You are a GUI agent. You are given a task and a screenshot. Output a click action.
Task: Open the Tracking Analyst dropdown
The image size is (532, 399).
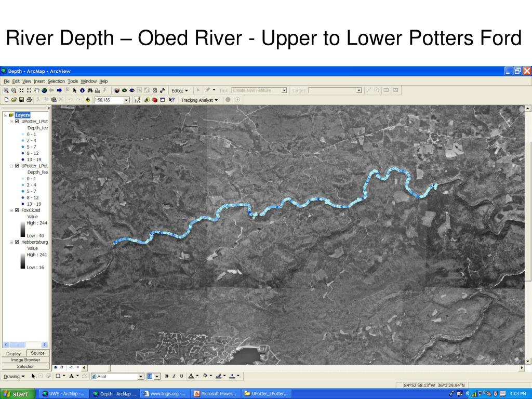(199, 100)
